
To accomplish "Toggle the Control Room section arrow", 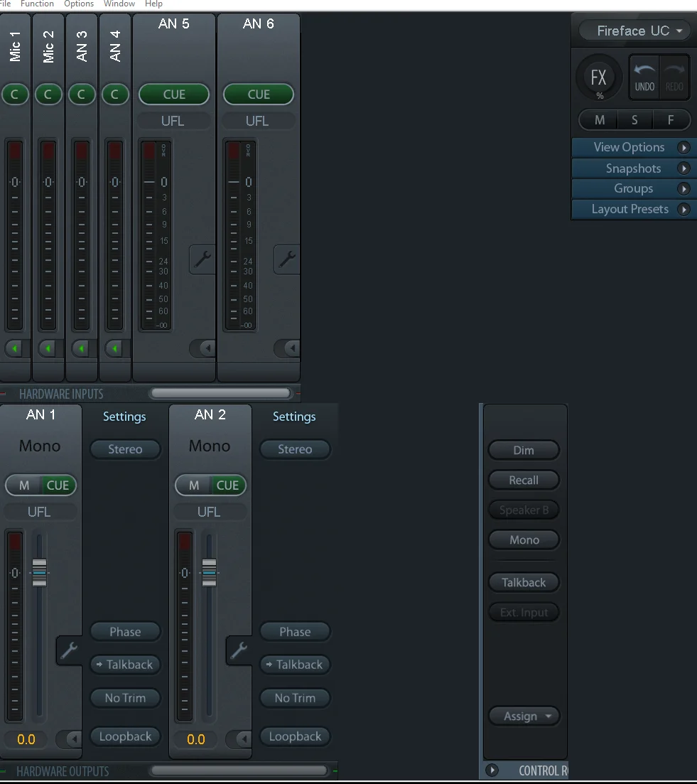I will point(492,770).
